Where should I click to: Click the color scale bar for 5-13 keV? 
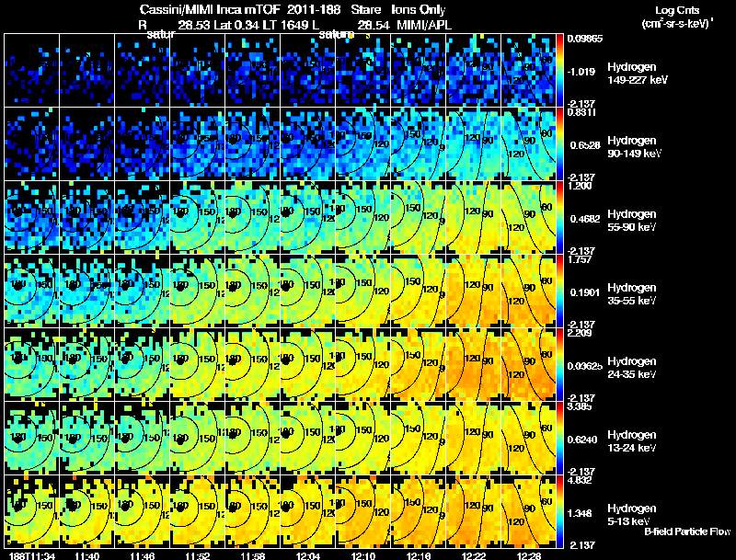pos(559,512)
